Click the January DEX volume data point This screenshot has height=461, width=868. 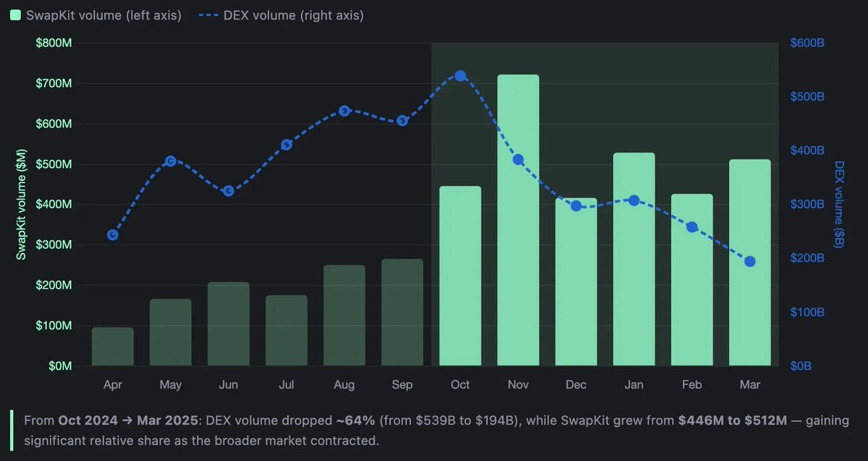(x=634, y=200)
